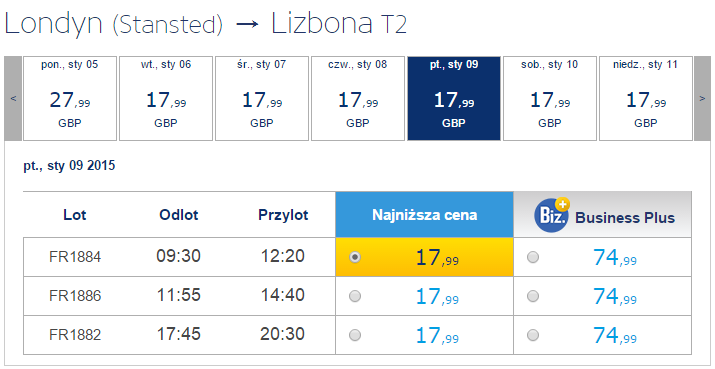Open the sob., sty 10 date tab

[x=549, y=99]
